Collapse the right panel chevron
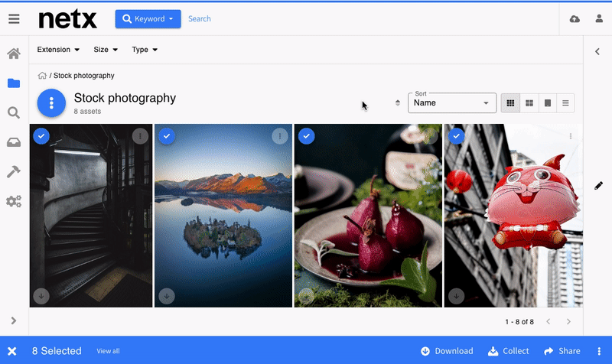The width and height of the screenshot is (612, 364). pos(597,51)
